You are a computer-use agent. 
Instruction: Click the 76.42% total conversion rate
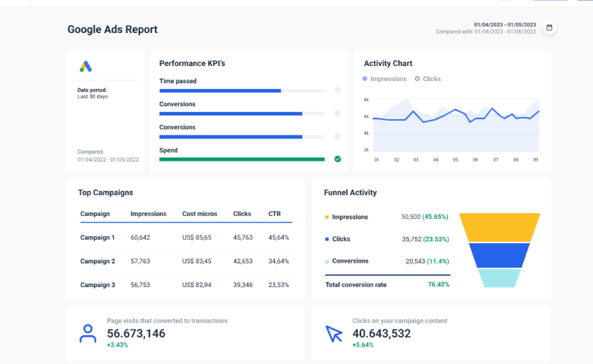coord(438,285)
